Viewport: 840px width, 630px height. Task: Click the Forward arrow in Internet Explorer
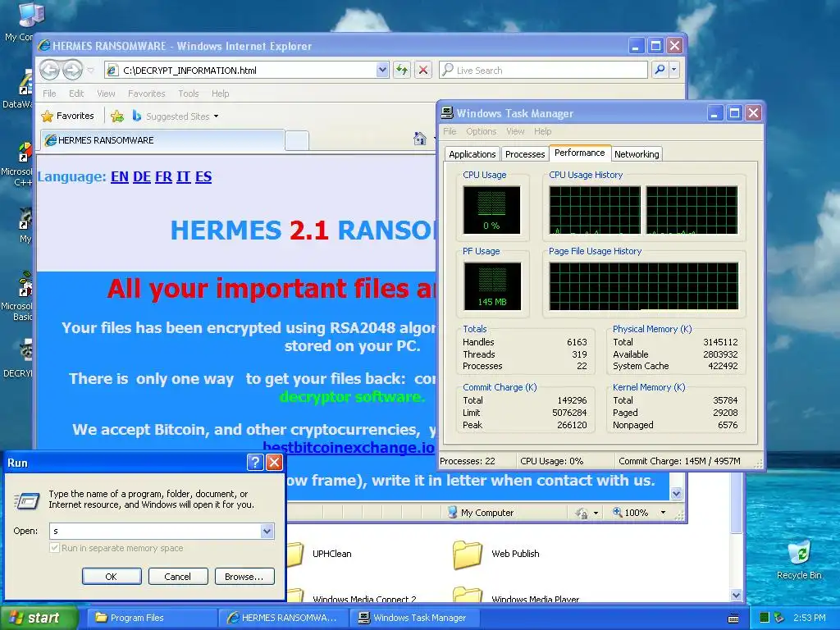72,70
